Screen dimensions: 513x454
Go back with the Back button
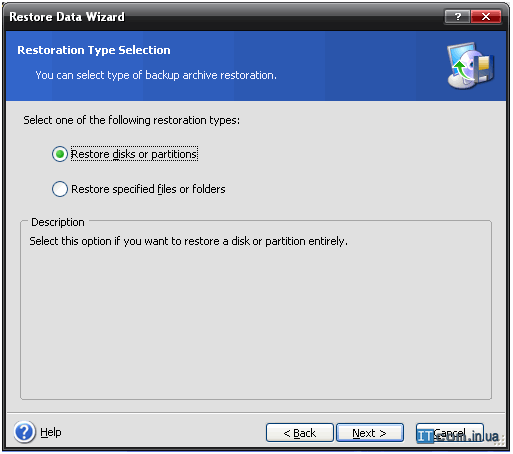299,433
